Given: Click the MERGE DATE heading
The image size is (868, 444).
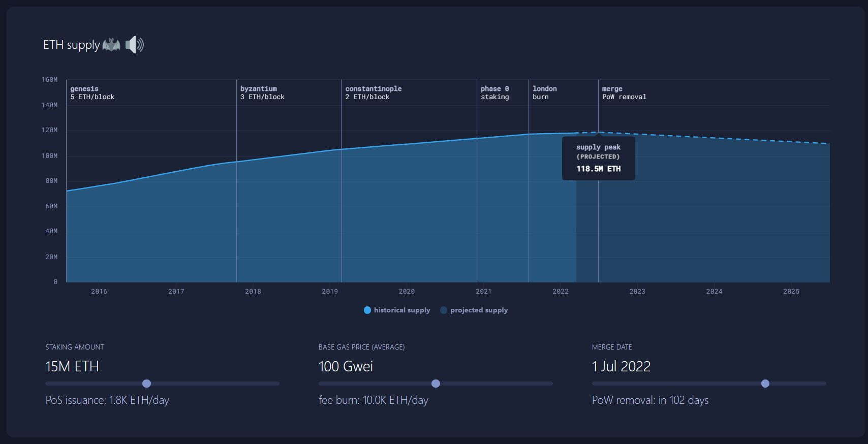Looking at the screenshot, I should coord(612,347).
